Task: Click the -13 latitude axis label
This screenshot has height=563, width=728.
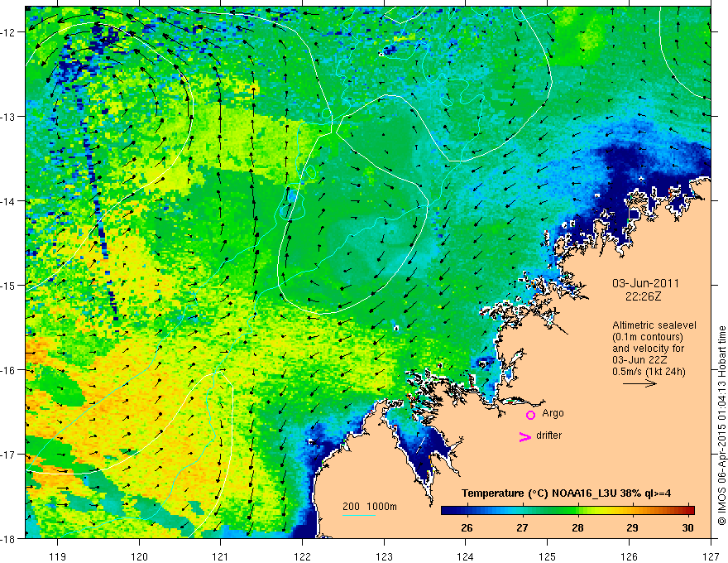Action: 9,117
